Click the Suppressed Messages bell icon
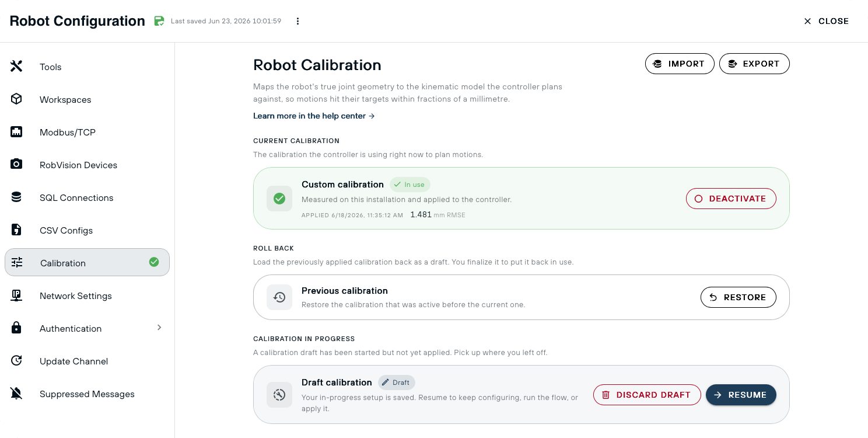The height and width of the screenshot is (438, 868). [x=16, y=394]
